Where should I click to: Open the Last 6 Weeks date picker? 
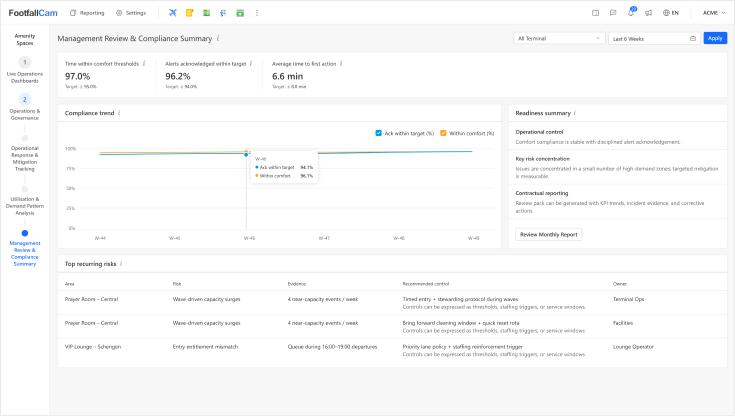coord(653,38)
